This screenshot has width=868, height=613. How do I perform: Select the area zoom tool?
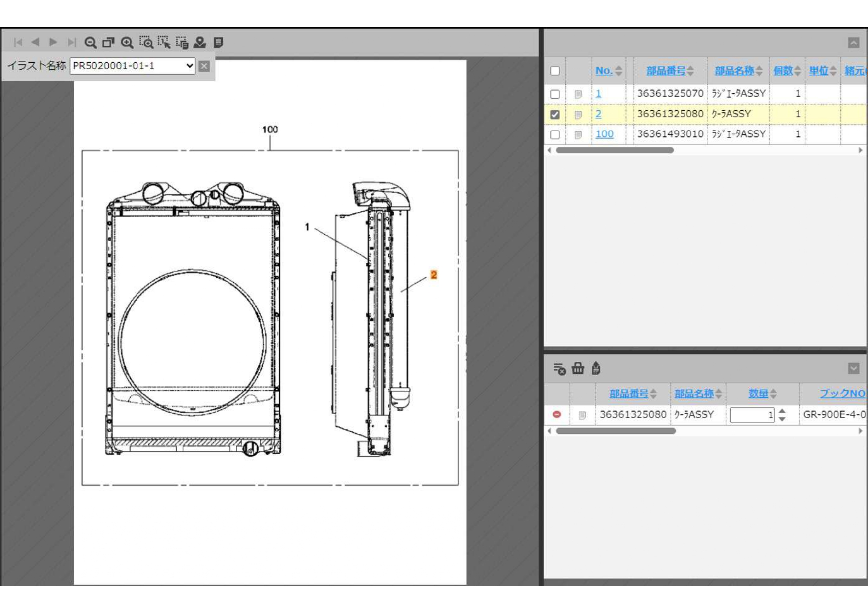click(146, 43)
